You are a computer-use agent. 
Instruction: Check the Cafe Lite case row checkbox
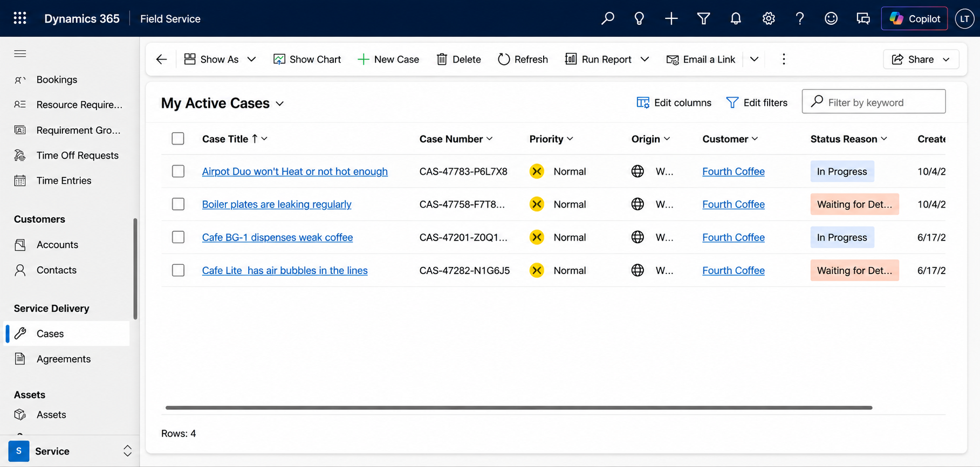click(x=178, y=270)
